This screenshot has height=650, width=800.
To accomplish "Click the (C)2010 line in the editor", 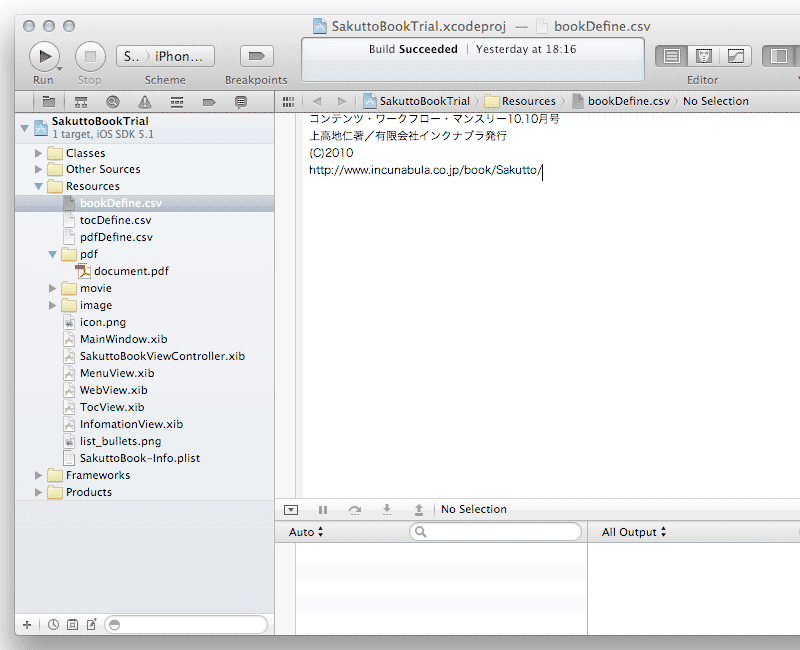I will tap(331, 153).
